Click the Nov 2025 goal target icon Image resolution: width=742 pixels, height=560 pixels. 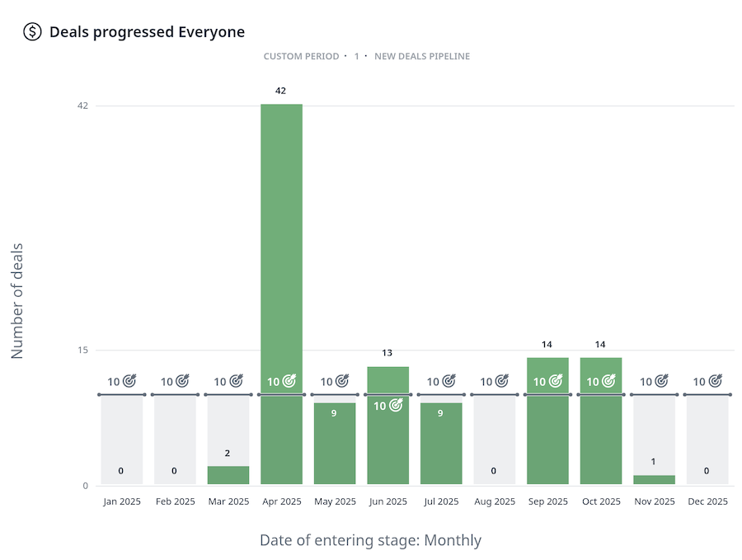click(661, 381)
